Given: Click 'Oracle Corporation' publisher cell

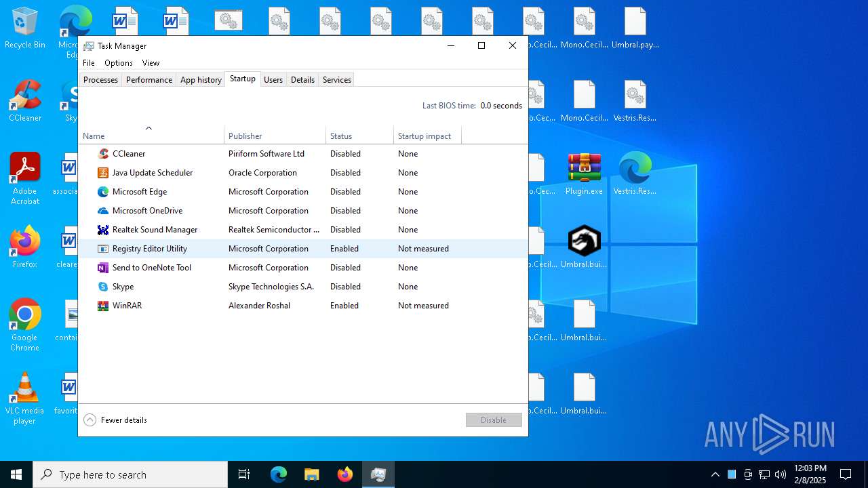Looking at the screenshot, I should pos(262,173).
